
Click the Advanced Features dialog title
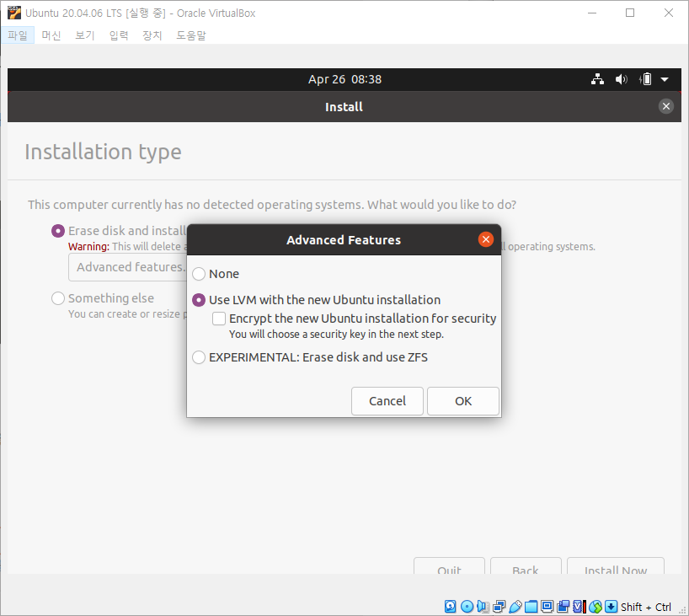tap(344, 240)
